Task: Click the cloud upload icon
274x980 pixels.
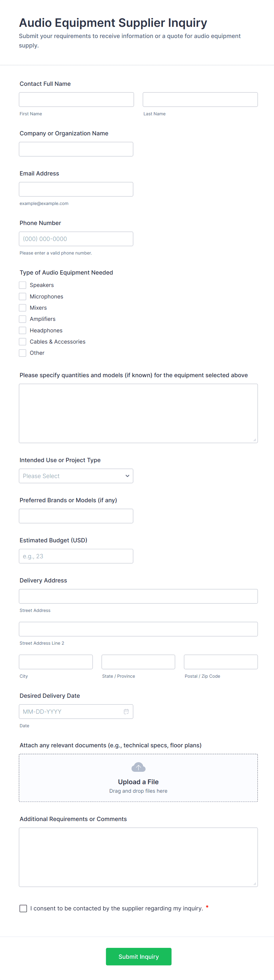Action: 138,767
